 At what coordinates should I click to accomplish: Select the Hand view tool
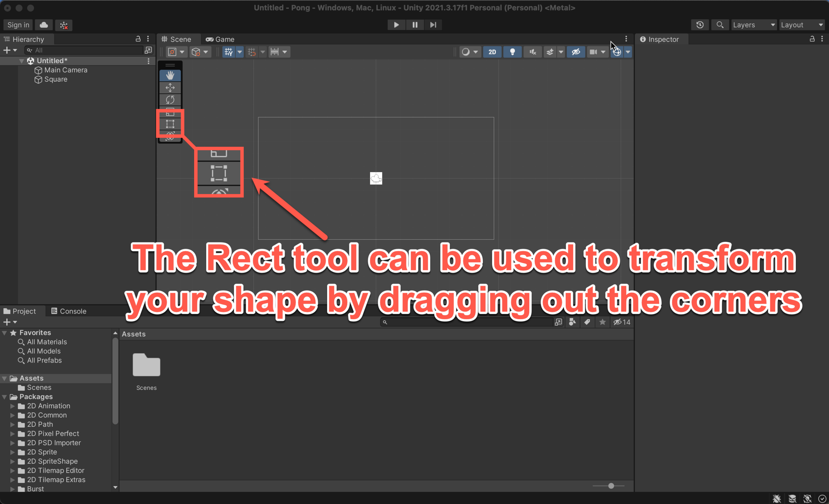170,75
